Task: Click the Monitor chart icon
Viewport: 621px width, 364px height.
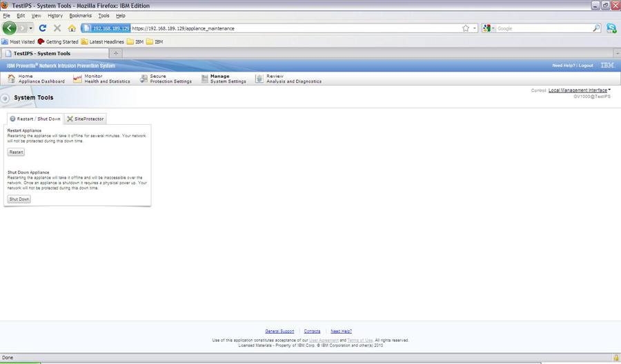Action: tap(77, 79)
